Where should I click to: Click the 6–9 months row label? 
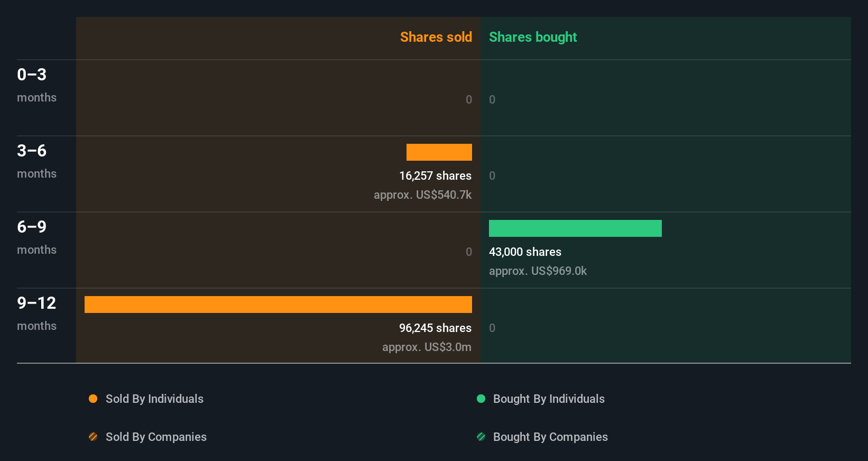click(x=36, y=237)
